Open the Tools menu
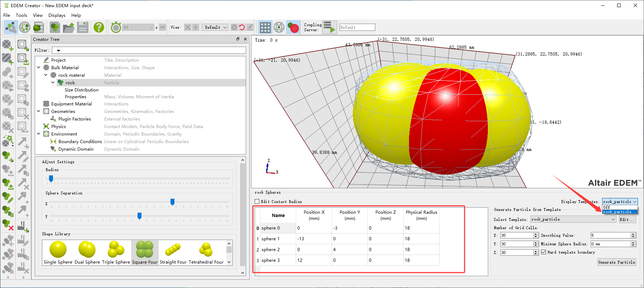Viewport: 644px width, 288px height. (x=21, y=15)
